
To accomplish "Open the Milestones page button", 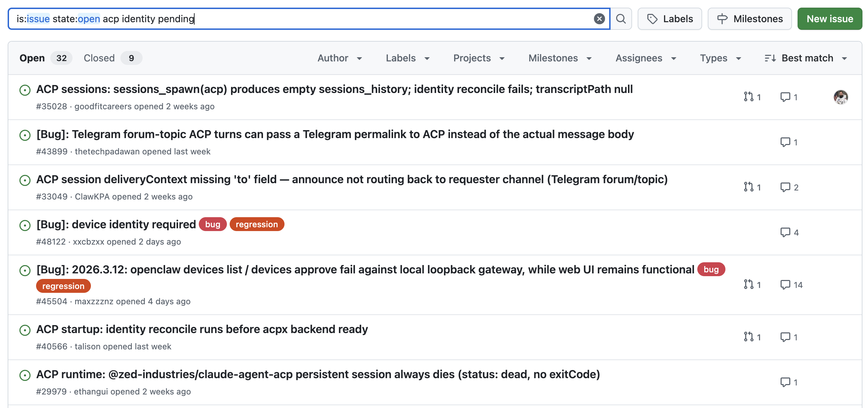I will coord(750,19).
